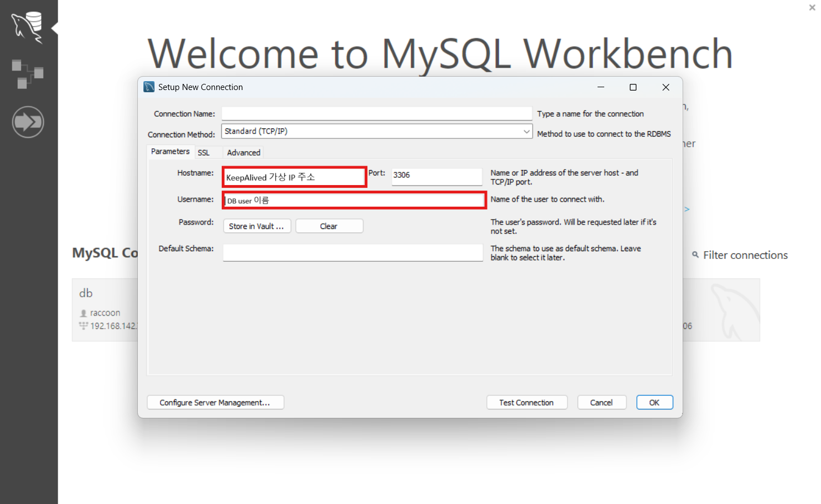
Task: Click the Filter connections search box
Action: click(745, 255)
